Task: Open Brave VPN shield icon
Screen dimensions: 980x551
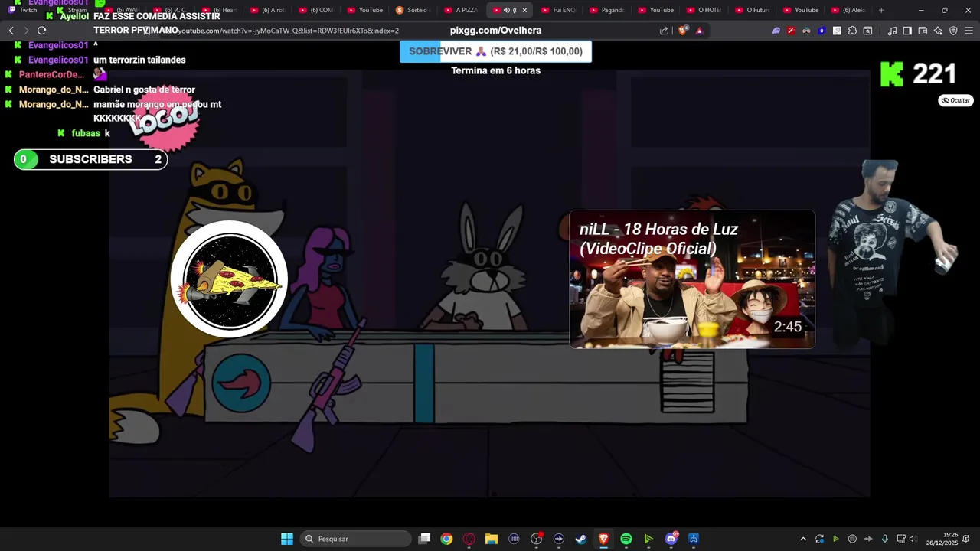Action: pyautogui.click(x=953, y=31)
